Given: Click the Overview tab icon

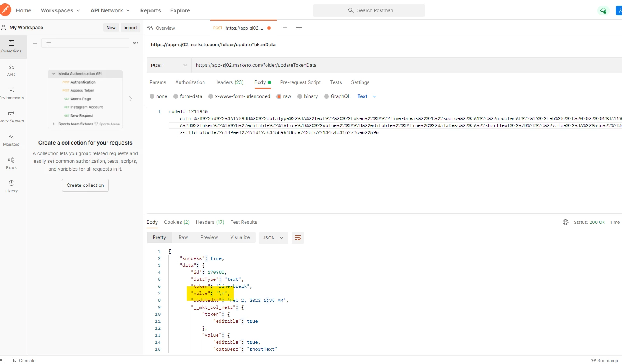Looking at the screenshot, I should point(150,28).
